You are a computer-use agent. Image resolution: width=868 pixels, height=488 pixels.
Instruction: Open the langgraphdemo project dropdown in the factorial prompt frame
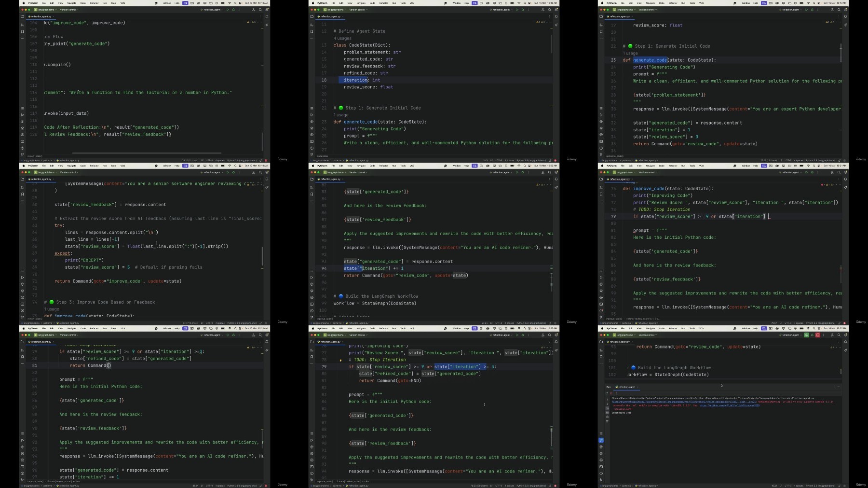tap(45, 10)
